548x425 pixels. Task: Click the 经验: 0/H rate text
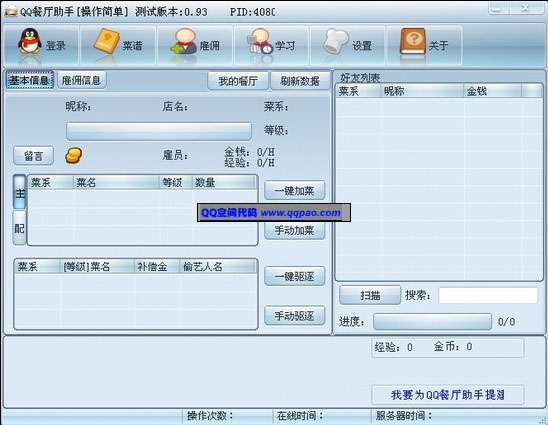[250, 163]
